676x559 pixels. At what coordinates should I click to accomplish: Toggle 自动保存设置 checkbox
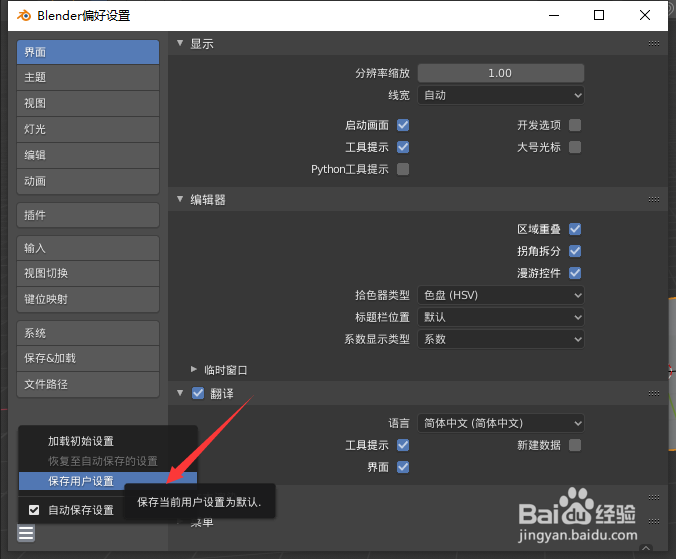(x=34, y=510)
